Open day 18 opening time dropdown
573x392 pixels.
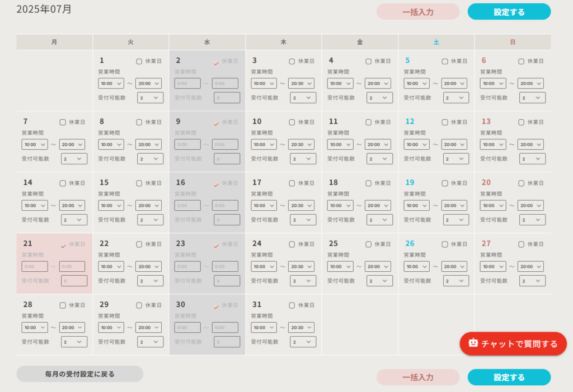[340, 205]
